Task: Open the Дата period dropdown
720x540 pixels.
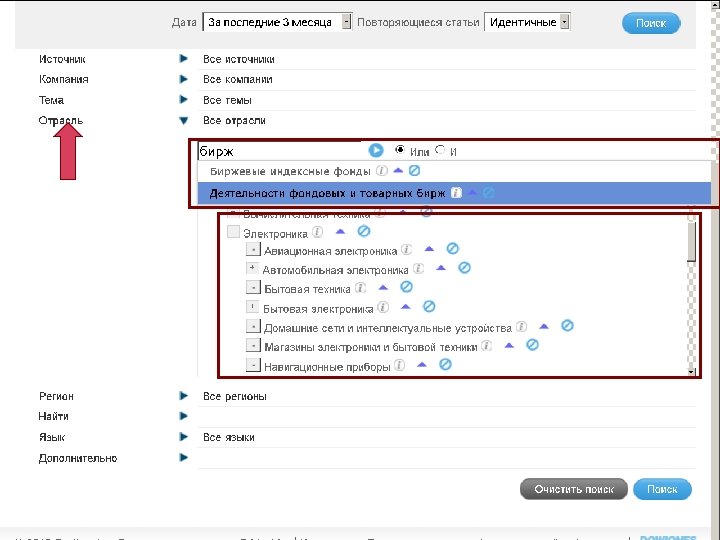Action: point(277,22)
